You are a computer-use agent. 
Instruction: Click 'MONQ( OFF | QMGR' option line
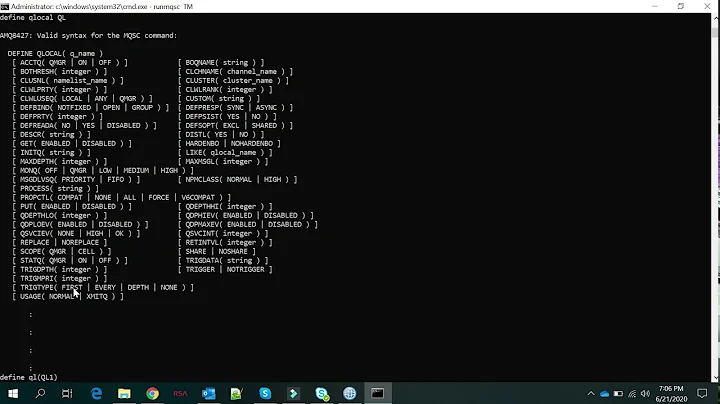(103, 170)
